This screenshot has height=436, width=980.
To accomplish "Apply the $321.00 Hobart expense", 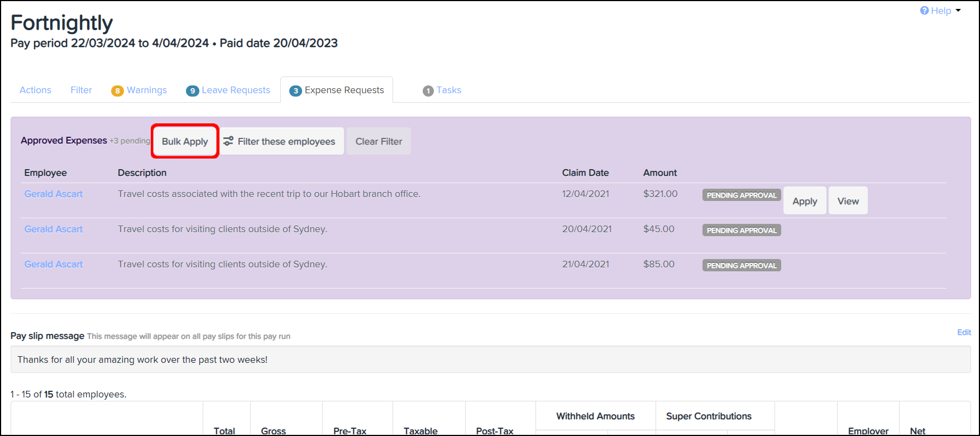I will click(804, 201).
